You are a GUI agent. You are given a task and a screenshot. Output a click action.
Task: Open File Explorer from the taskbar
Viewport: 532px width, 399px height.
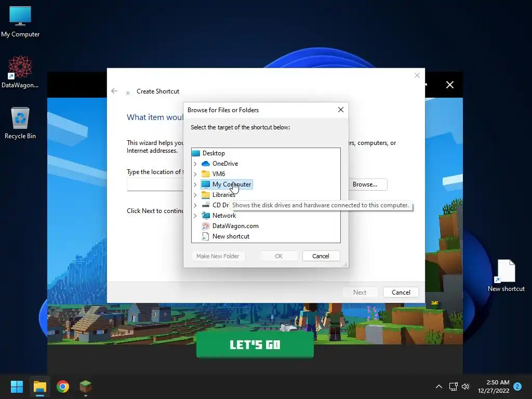pyautogui.click(x=39, y=387)
